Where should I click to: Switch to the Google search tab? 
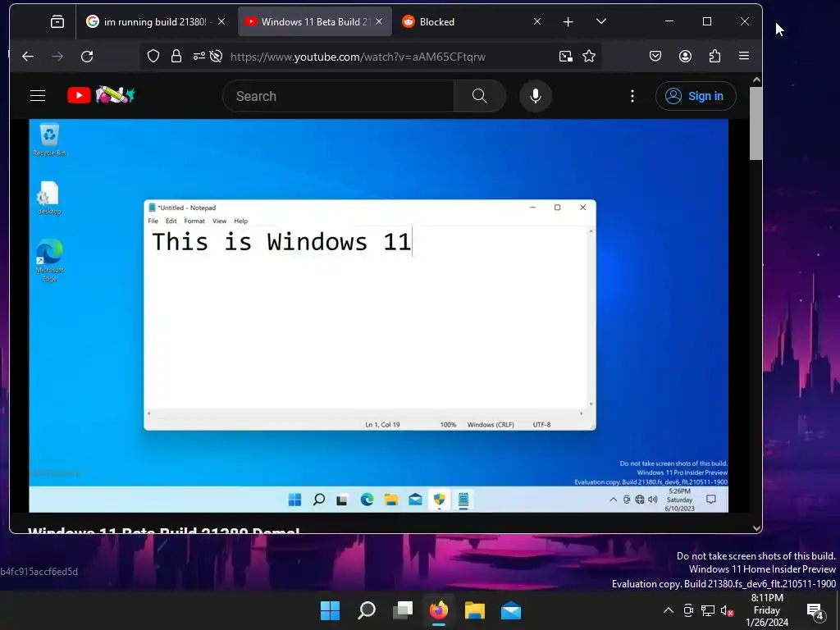click(x=155, y=21)
